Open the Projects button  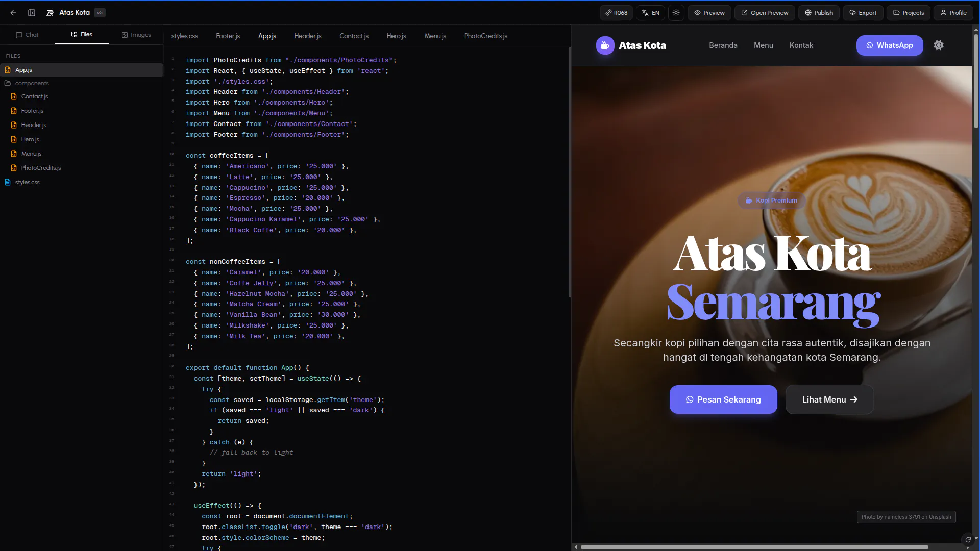[x=909, y=13]
